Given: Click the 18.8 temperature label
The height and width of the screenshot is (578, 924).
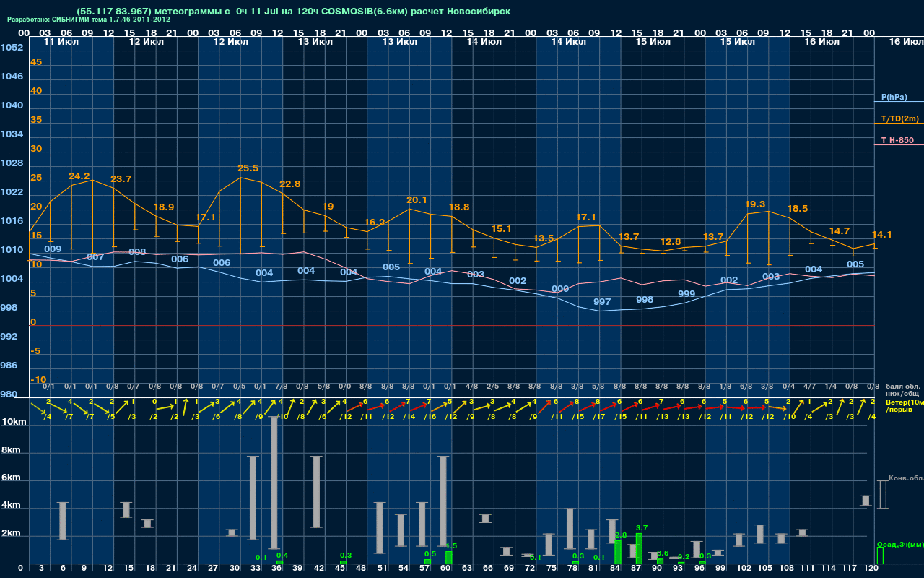Looking at the screenshot, I should [459, 207].
